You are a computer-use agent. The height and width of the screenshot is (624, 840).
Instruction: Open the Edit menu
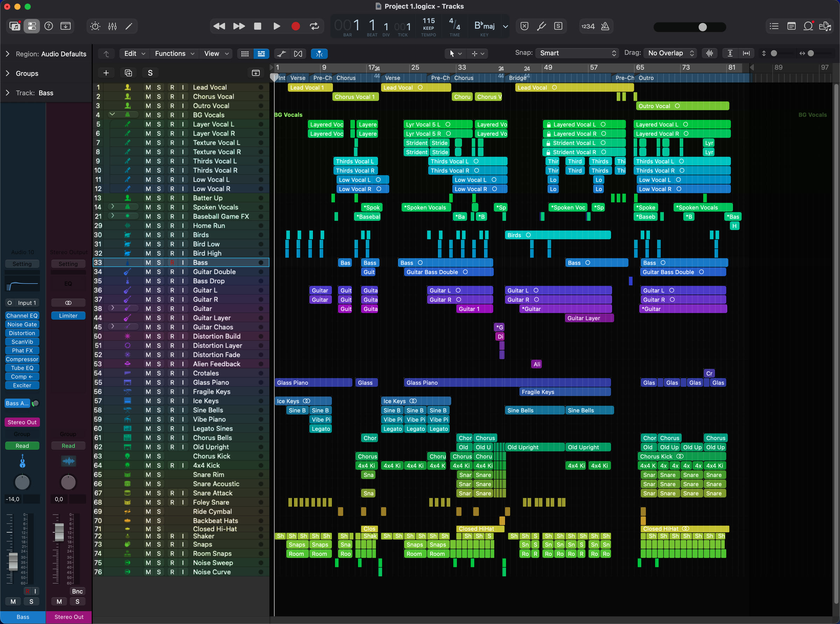[134, 54]
